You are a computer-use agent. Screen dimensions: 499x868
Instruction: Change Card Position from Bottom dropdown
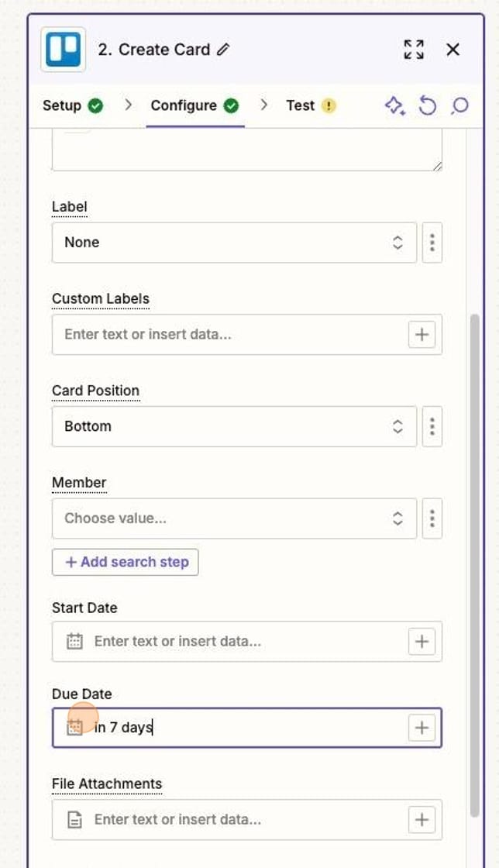[232, 426]
